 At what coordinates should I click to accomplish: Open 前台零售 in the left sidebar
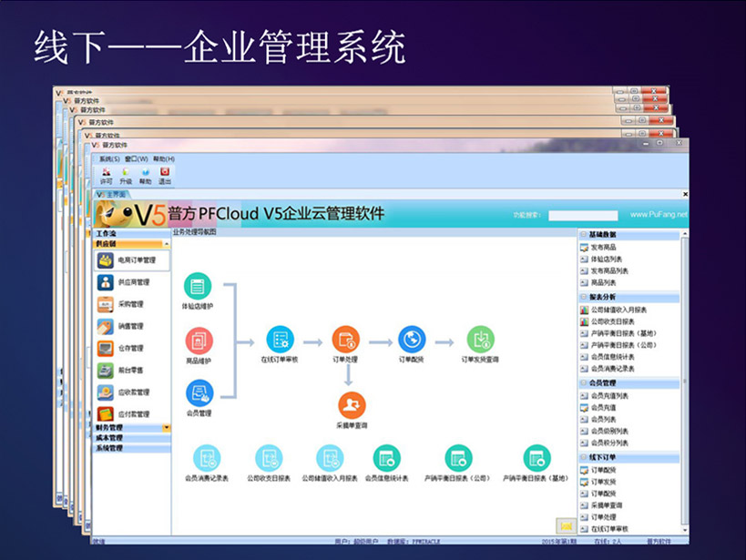131,370
